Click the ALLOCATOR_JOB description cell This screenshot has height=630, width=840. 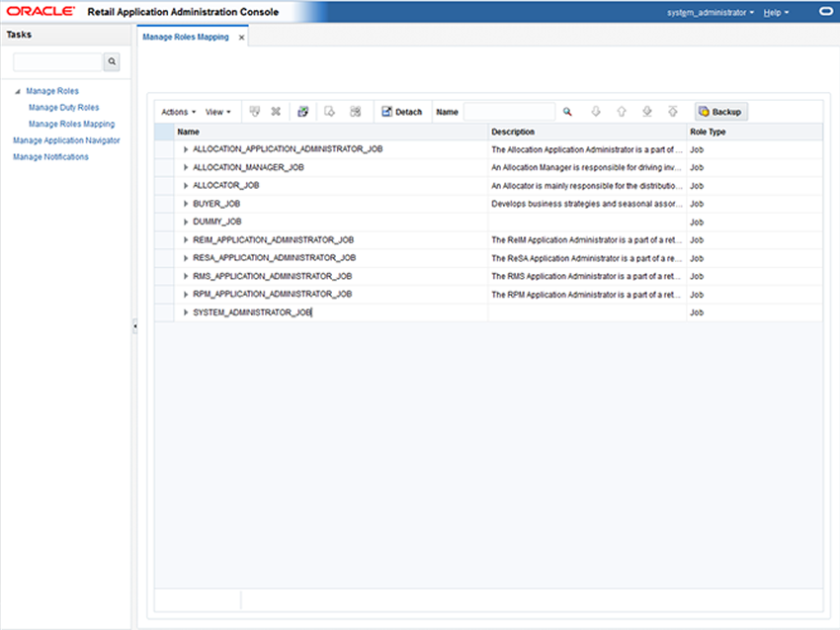pos(587,186)
